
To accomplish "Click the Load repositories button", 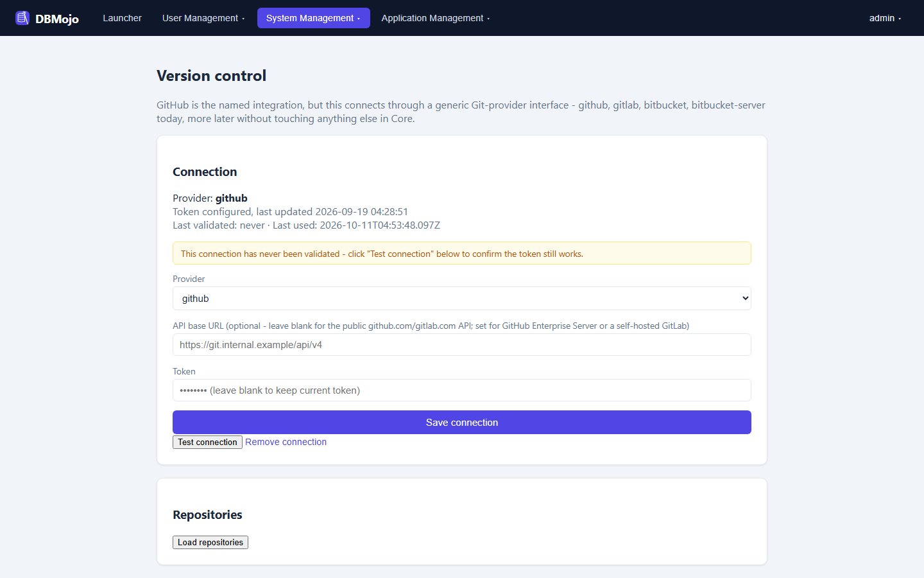I will point(210,543).
